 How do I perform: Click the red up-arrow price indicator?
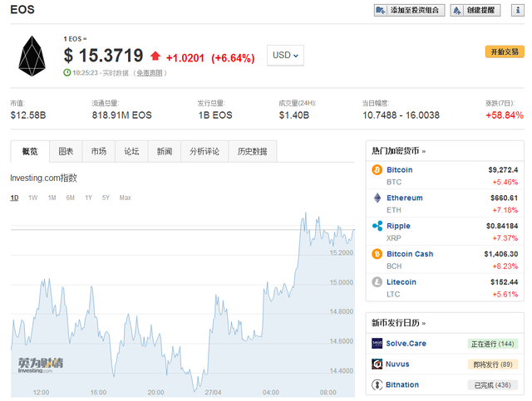pyautogui.click(x=155, y=56)
